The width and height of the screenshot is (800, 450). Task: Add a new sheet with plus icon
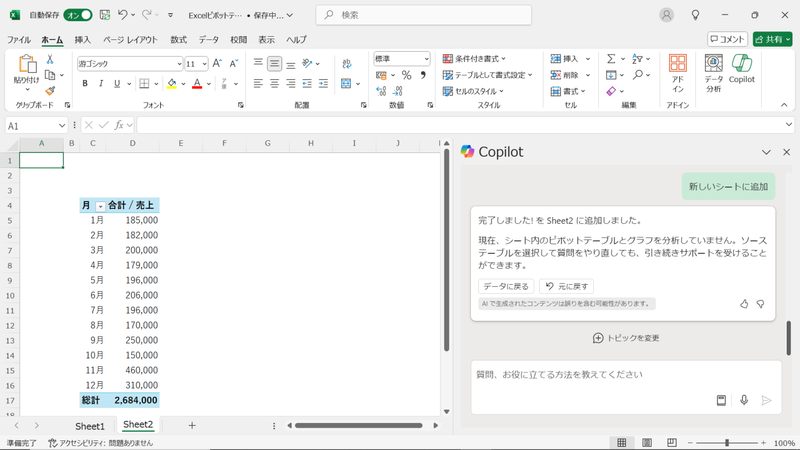192,426
